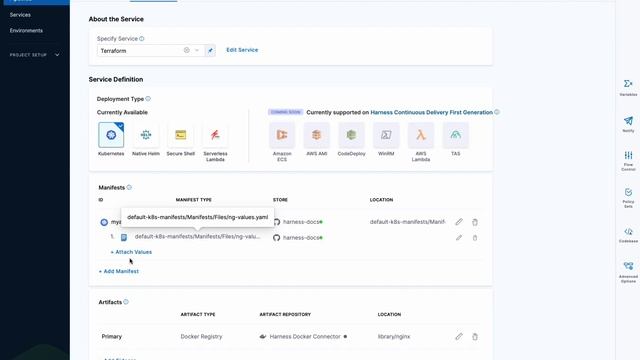
Task: Click ng-values.yaml file path text
Action: coord(197,236)
